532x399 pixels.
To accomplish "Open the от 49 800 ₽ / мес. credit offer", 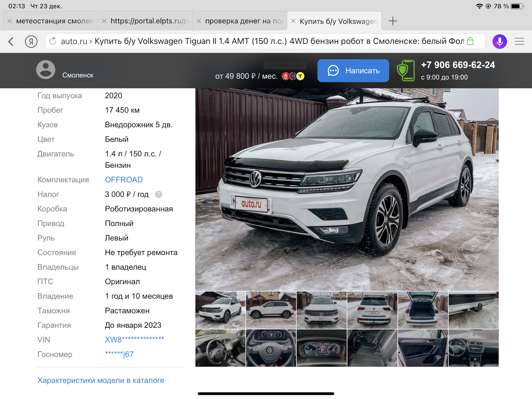I will pos(246,76).
